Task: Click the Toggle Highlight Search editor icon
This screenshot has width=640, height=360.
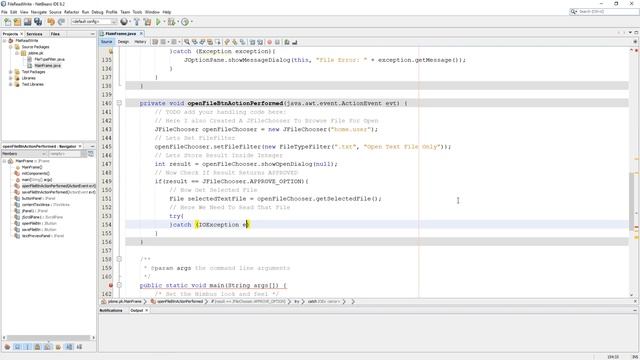Action: (210, 42)
